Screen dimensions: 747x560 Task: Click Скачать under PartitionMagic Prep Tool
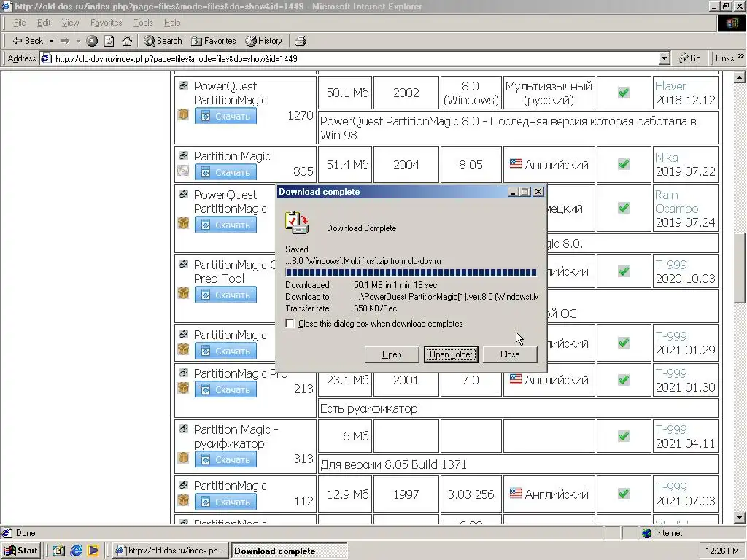[225, 295]
